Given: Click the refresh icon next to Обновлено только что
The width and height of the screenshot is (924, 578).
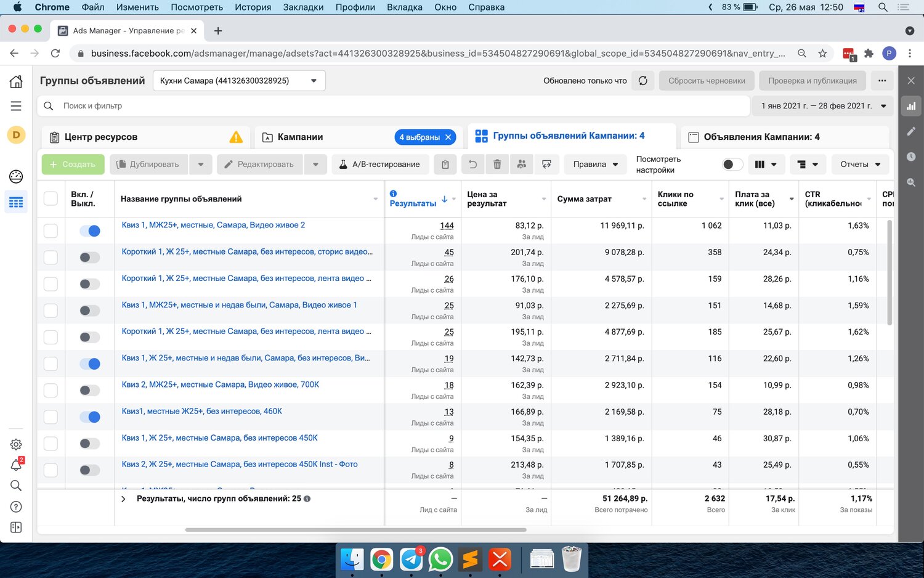Looking at the screenshot, I should pyautogui.click(x=642, y=81).
